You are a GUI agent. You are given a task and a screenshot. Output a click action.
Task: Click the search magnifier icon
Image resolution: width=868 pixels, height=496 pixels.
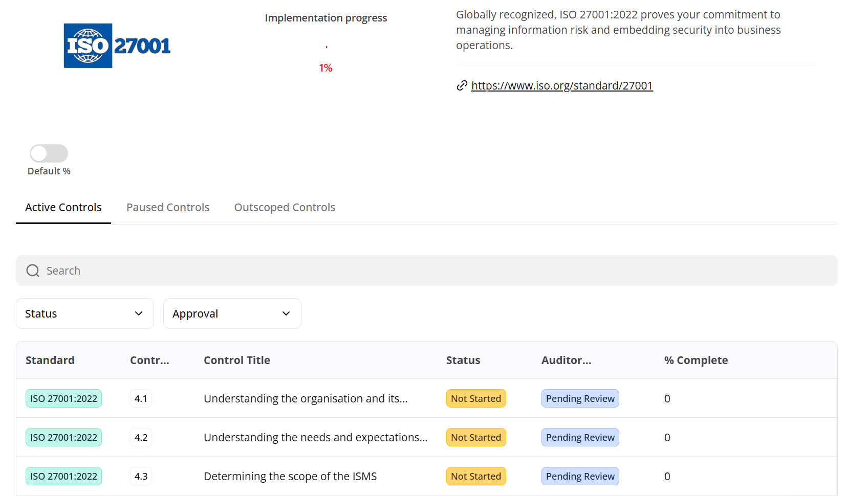33,270
